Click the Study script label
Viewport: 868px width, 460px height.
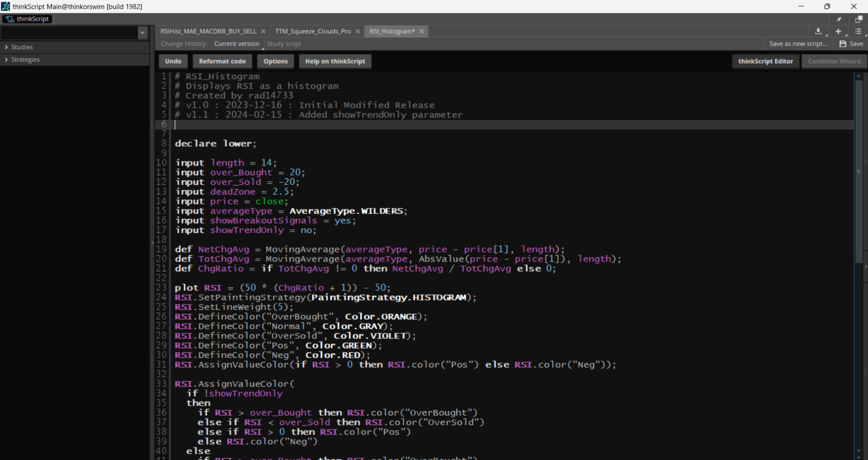click(x=284, y=44)
